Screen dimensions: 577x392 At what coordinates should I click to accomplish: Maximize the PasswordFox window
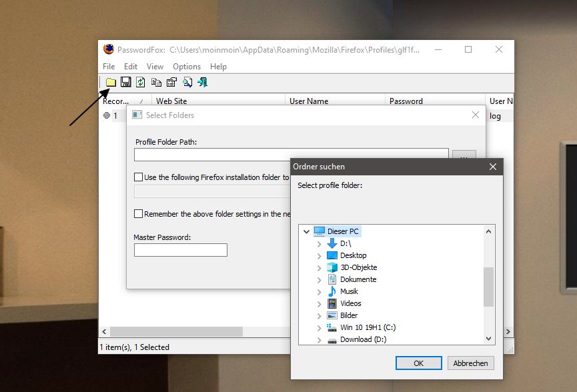coord(468,49)
